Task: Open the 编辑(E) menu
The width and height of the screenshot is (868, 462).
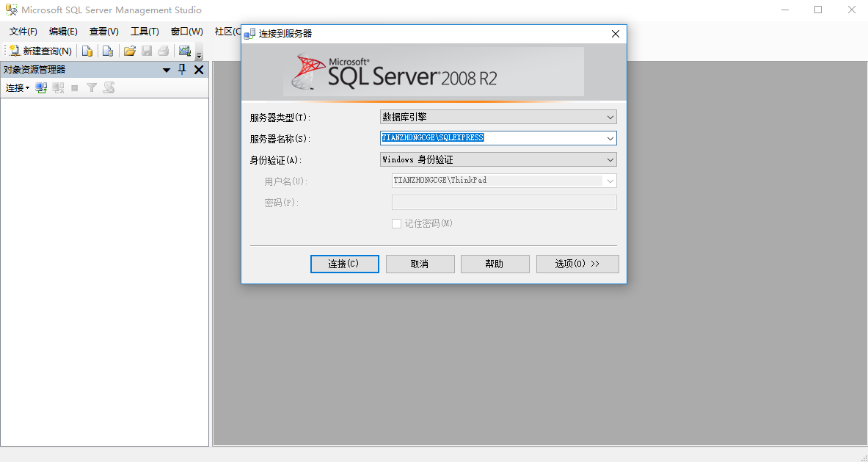Action: tap(63, 32)
